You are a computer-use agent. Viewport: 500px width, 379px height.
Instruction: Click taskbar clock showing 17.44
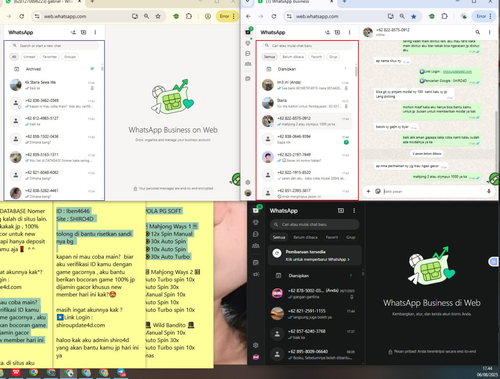click(487, 368)
